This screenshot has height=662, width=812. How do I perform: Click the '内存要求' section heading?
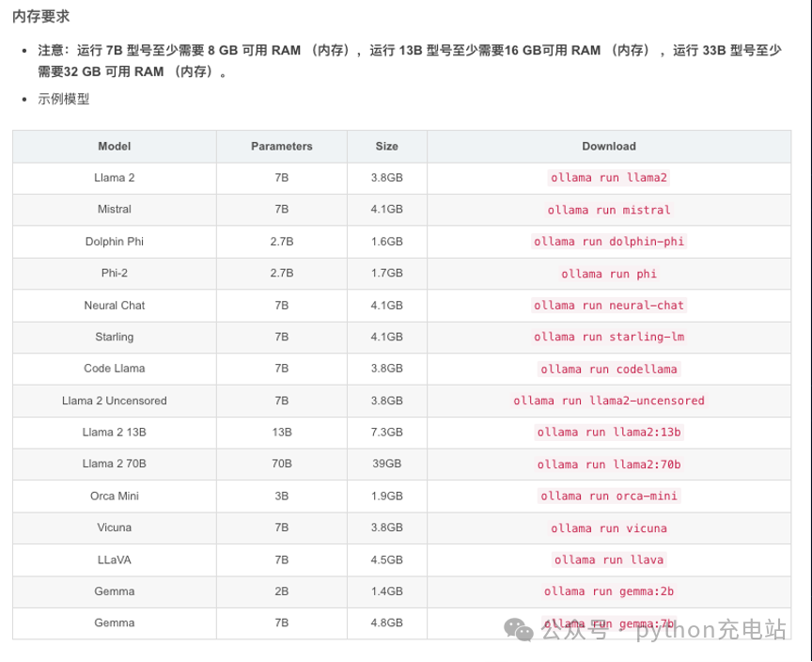pos(41,17)
